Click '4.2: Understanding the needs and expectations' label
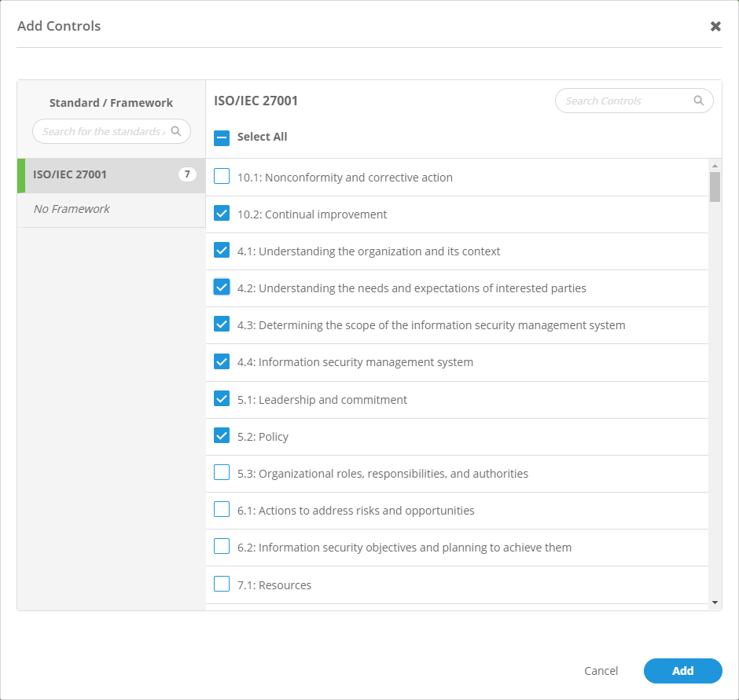Viewport: 739px width, 700px height. tap(412, 288)
